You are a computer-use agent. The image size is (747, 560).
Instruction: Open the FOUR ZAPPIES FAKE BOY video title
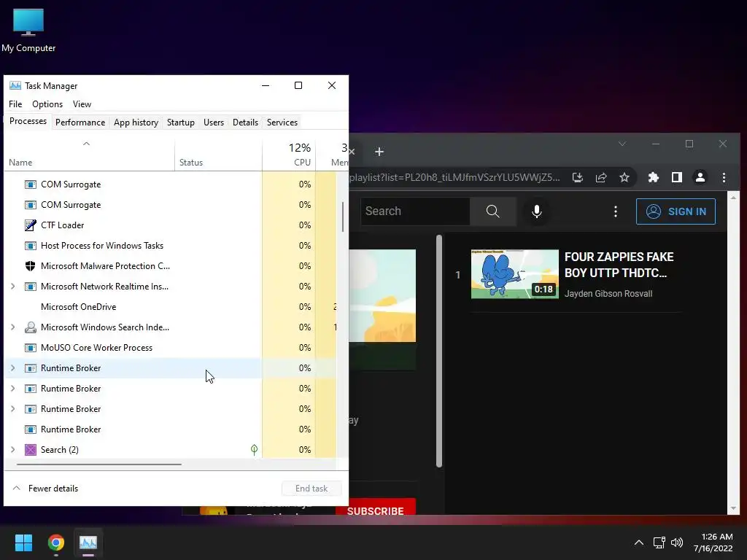click(x=619, y=265)
